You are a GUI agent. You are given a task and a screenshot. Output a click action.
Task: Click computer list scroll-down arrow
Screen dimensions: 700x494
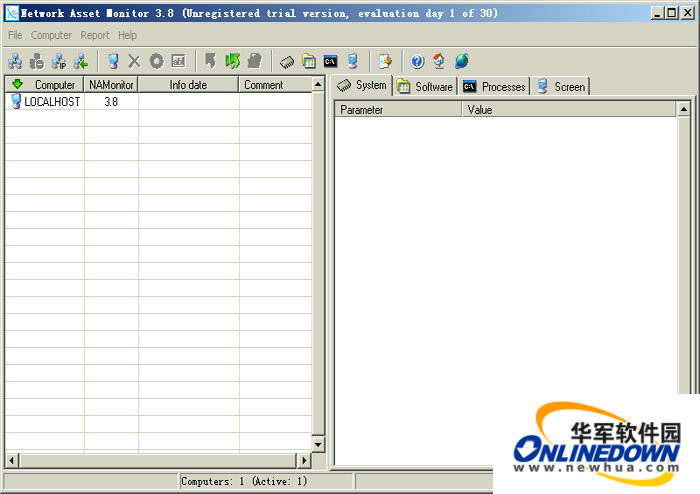pos(318,444)
